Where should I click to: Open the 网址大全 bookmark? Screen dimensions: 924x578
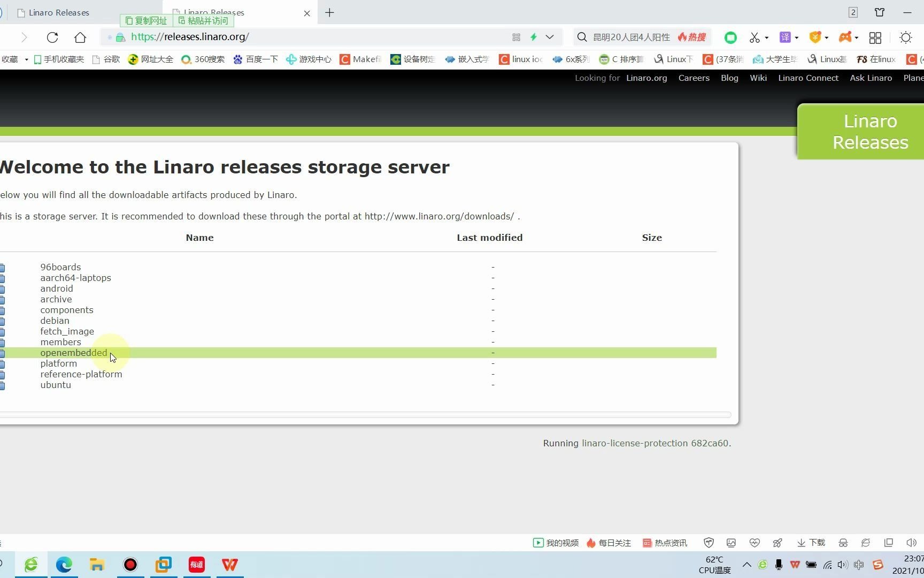(x=151, y=59)
